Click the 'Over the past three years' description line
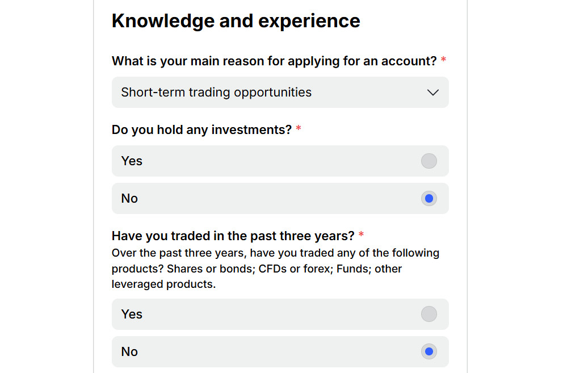Viewport: 588px width, 373px height. pos(275,253)
